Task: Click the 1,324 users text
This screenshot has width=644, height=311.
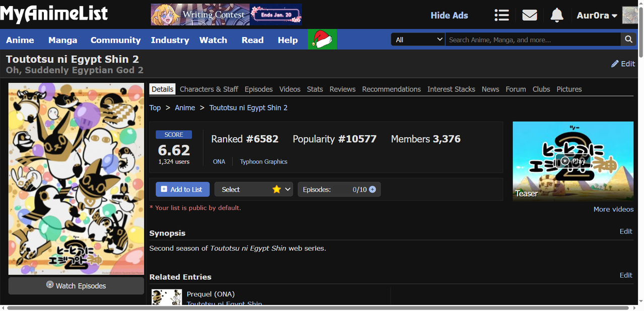Action: tap(174, 162)
